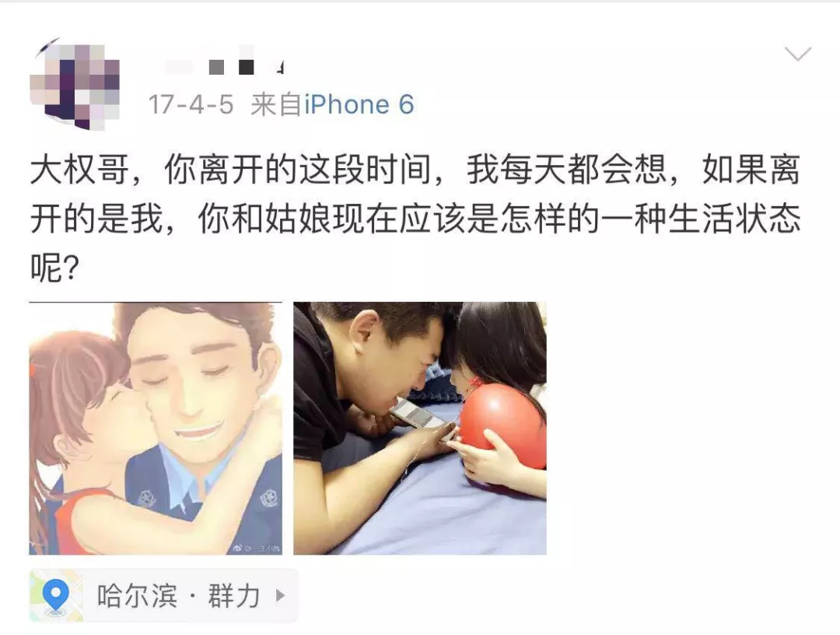Open the 哈尔滨 · 群力 location tag
The height and width of the screenshot is (635, 840).
[163, 596]
